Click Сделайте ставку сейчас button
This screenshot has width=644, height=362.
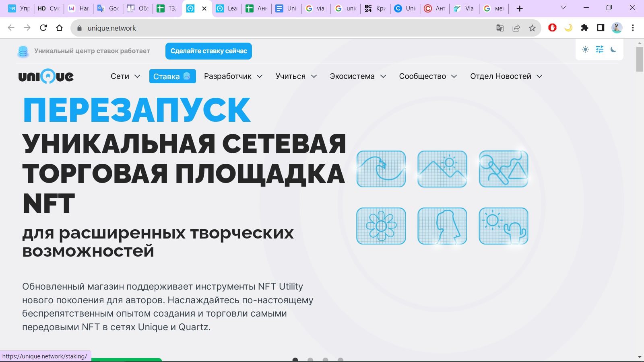point(208,51)
